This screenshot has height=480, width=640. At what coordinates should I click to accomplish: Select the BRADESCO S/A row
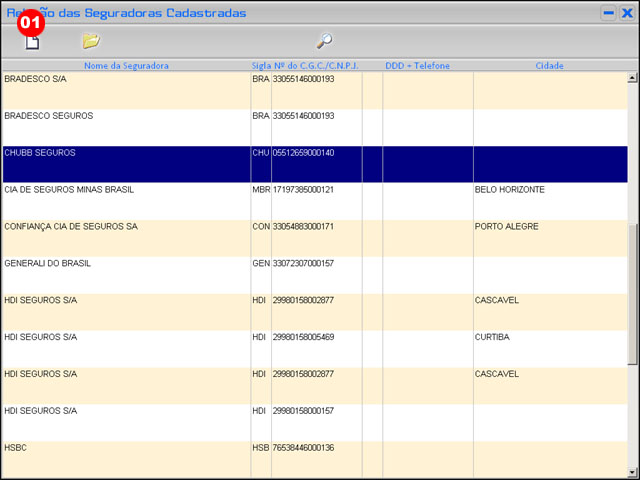click(x=125, y=79)
